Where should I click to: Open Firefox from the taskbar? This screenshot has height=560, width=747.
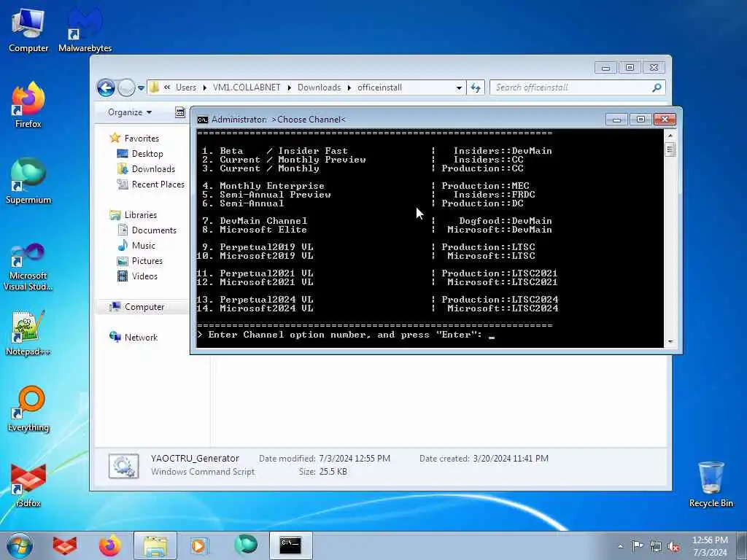tap(110, 545)
